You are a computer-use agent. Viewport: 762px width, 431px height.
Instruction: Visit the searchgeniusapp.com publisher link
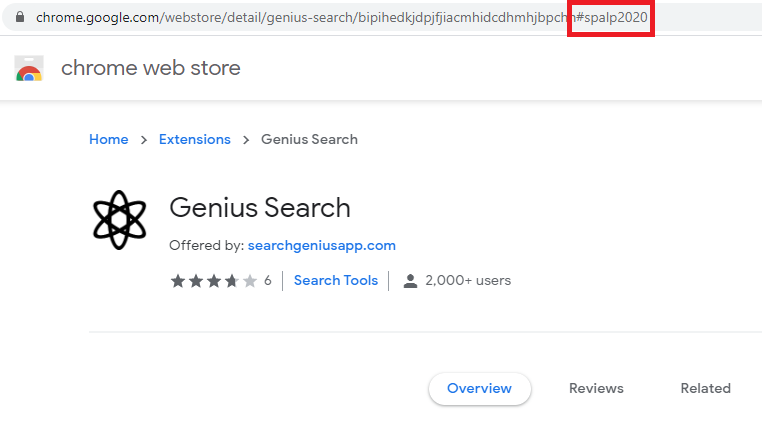322,245
